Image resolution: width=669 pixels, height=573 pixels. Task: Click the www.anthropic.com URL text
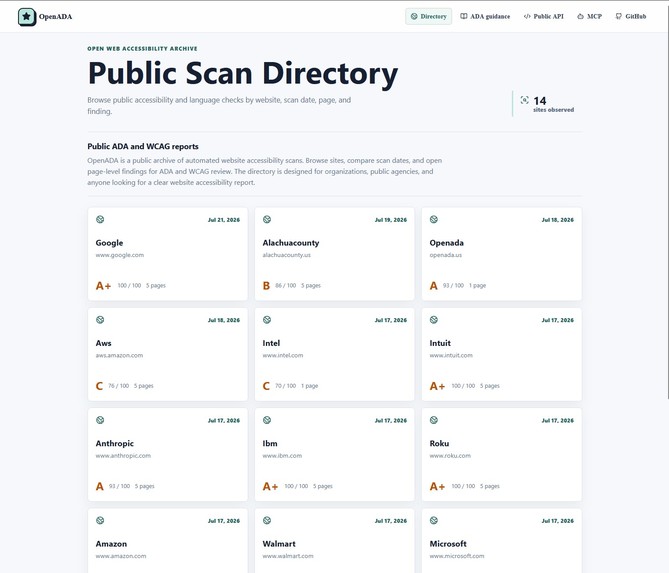[x=123, y=455]
